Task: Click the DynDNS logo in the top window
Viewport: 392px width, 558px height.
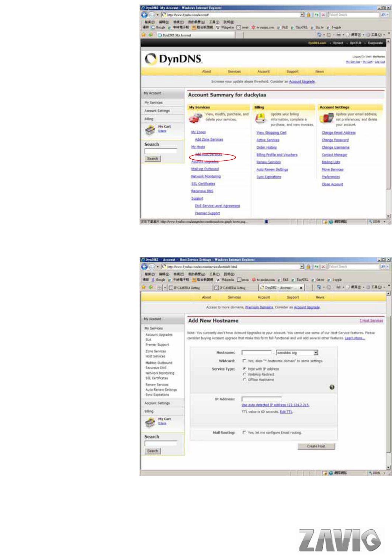Action: click(x=173, y=59)
